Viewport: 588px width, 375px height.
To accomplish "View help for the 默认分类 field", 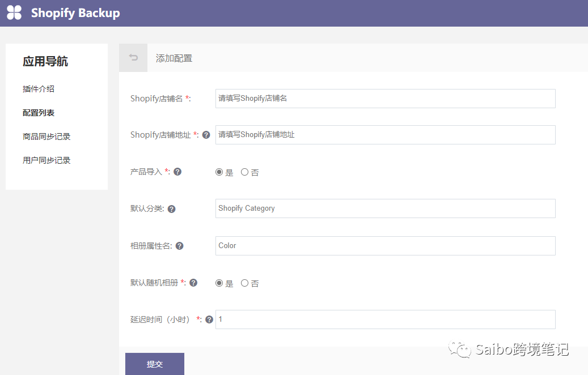I will pyautogui.click(x=171, y=208).
